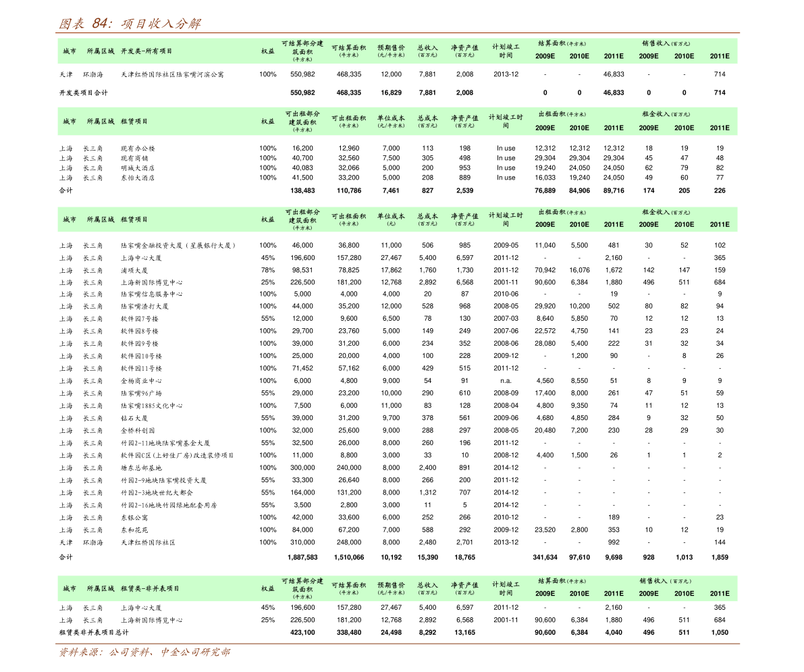Select the 东和花苑 project row

(x=398, y=530)
